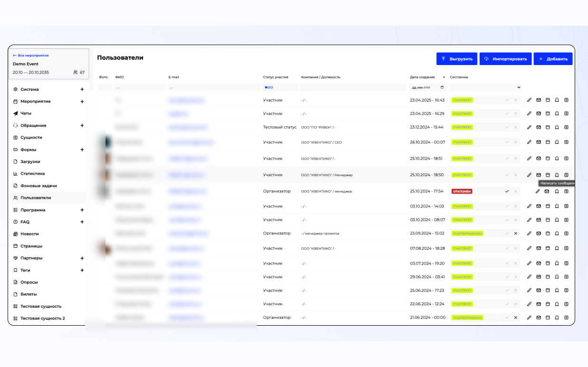Expand the FAQ menu section
Image resolution: width=588 pixels, height=367 pixels.
tap(82, 222)
